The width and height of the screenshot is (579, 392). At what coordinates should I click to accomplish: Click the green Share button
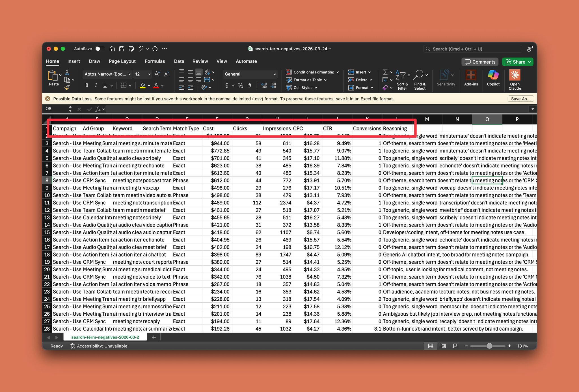pos(517,62)
